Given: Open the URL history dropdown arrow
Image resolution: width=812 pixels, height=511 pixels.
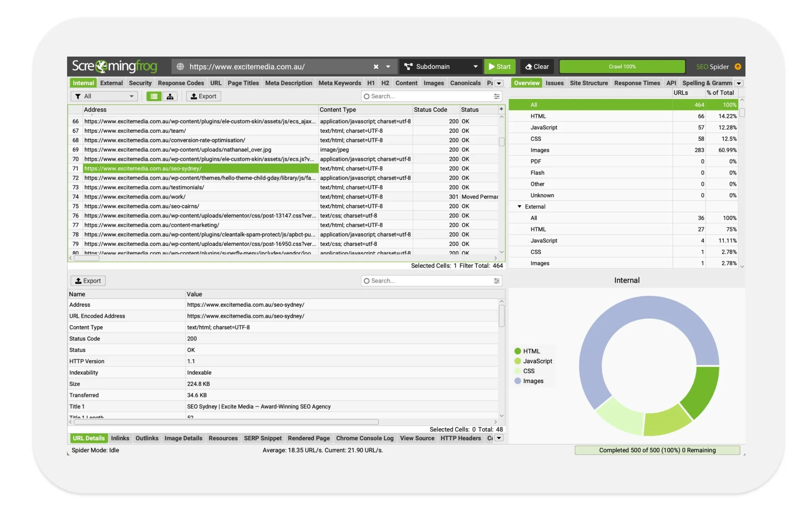Looking at the screenshot, I should coord(388,67).
